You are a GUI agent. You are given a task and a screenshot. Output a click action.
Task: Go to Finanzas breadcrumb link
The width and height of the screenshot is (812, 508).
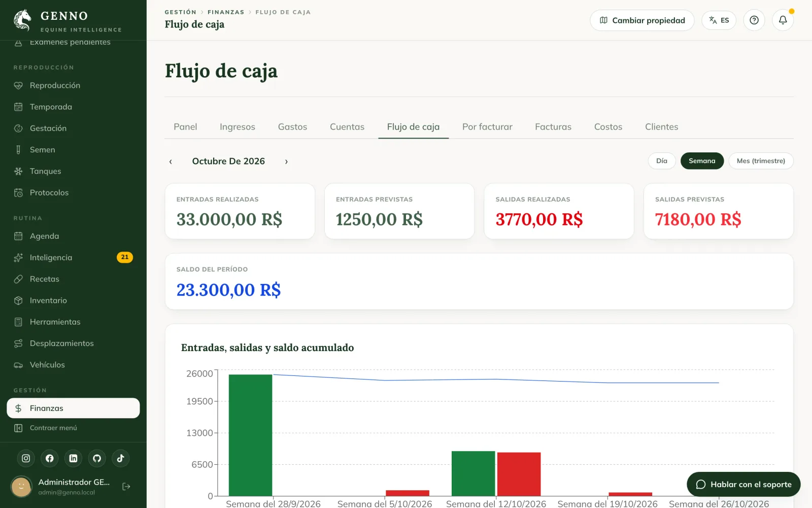[x=226, y=12]
